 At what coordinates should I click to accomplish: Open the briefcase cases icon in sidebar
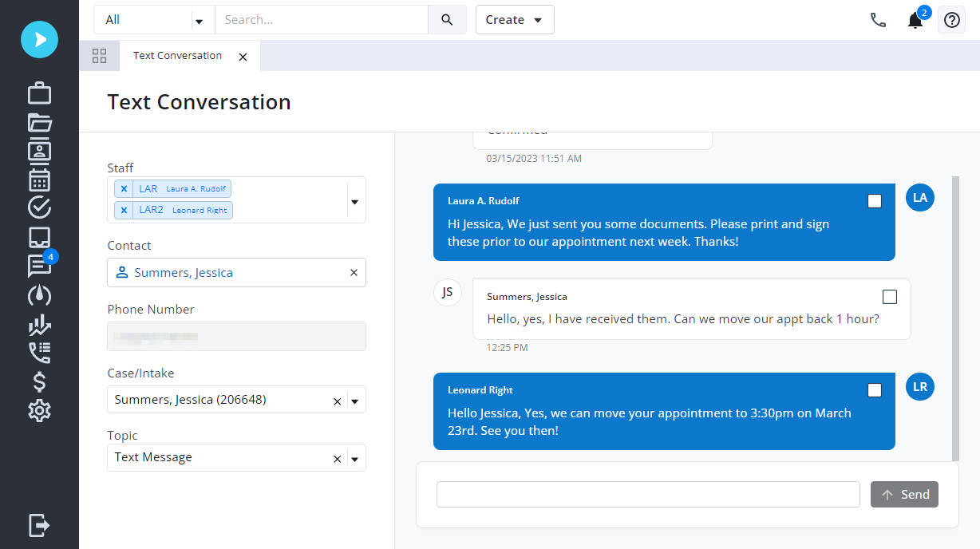(39, 93)
